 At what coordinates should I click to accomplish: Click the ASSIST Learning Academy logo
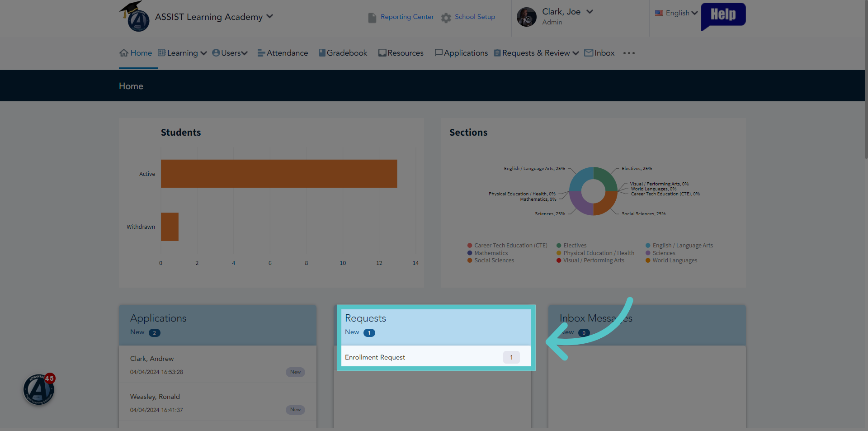pos(135,16)
